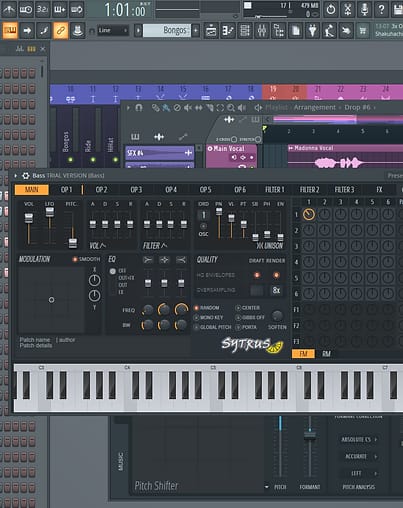The image size is (403, 508).
Task: Expand the ACCURATE option arrow
Action: (x=376, y=456)
